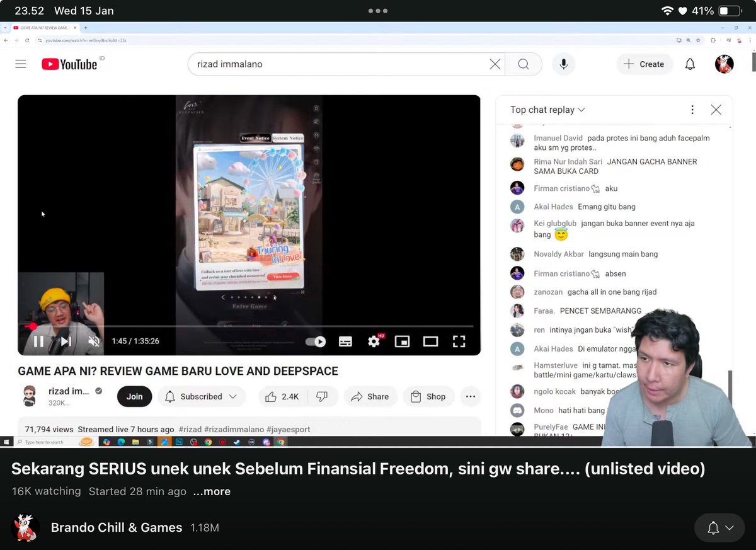Image resolution: width=756 pixels, height=550 pixels.
Task: Click the Shop button
Action: tap(428, 396)
